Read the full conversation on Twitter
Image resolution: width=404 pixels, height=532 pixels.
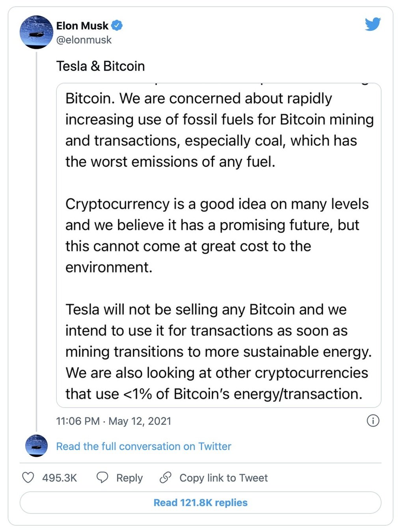click(x=143, y=446)
